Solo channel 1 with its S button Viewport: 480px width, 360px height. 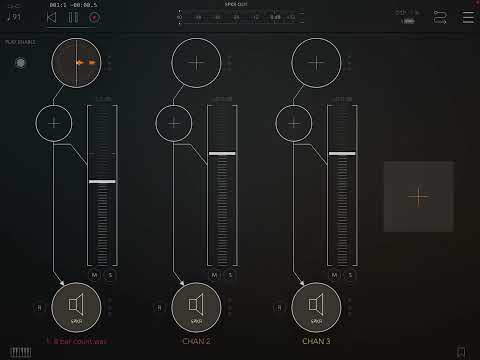click(110, 275)
